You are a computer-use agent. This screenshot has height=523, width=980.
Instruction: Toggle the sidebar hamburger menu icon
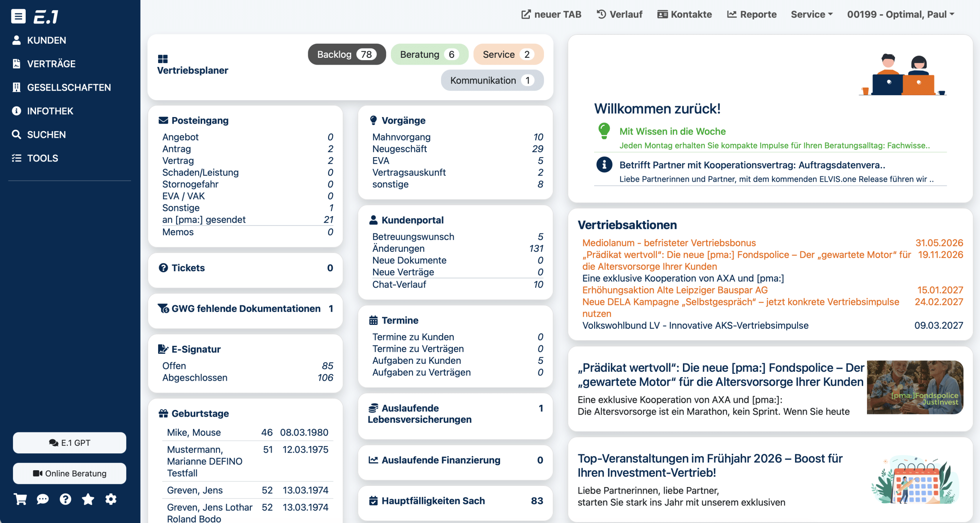tap(18, 16)
